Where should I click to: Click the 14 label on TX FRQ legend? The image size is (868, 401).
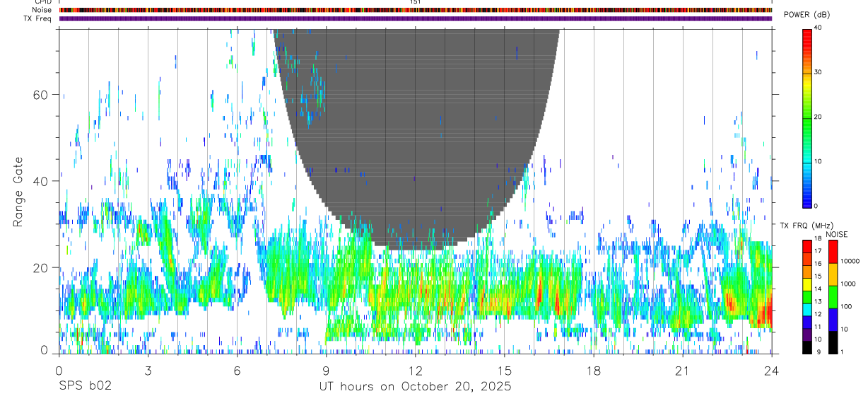pyautogui.click(x=819, y=289)
